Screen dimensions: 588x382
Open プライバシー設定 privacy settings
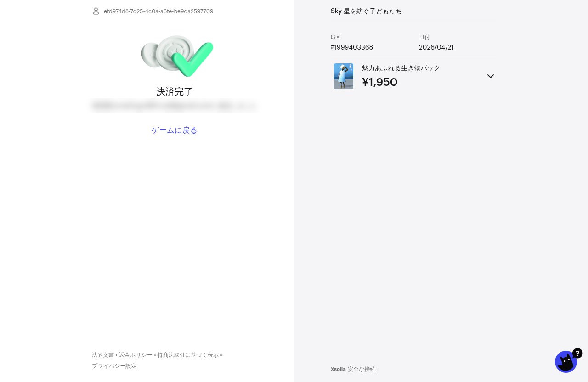coord(114,366)
